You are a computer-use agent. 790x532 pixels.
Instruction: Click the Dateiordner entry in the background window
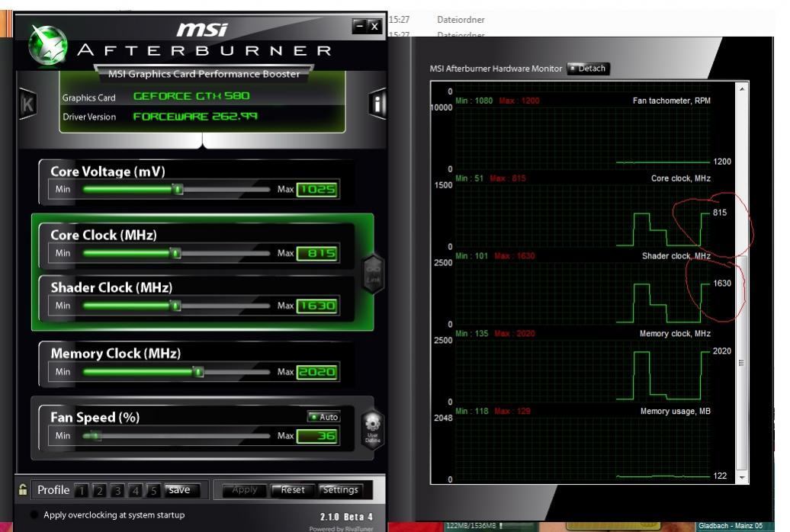pos(461,20)
